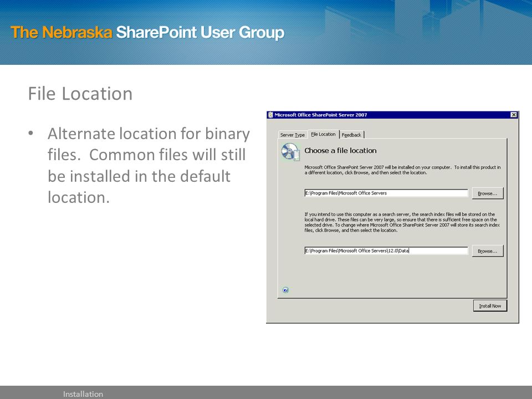
Task: Switch to the Server Type tab
Action: point(293,135)
